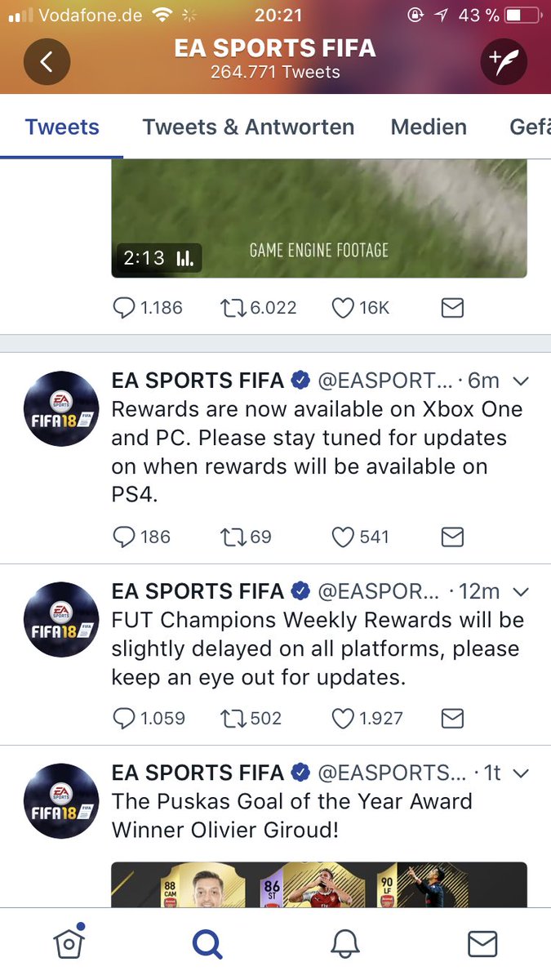The height and width of the screenshot is (980, 551).
Task: Open EA SPORTS FIFA name on Puskas tweet
Action: [x=198, y=773]
